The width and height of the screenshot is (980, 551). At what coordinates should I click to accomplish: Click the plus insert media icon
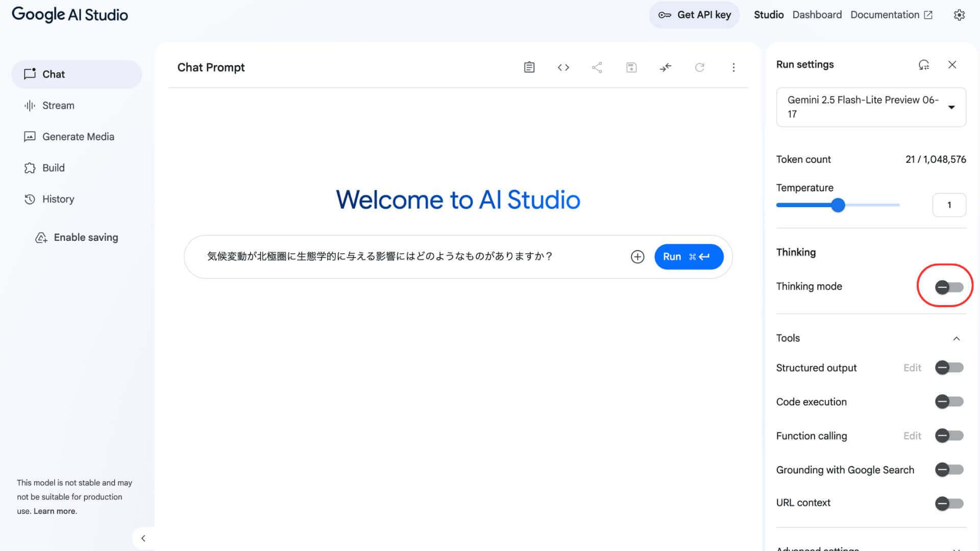(638, 257)
